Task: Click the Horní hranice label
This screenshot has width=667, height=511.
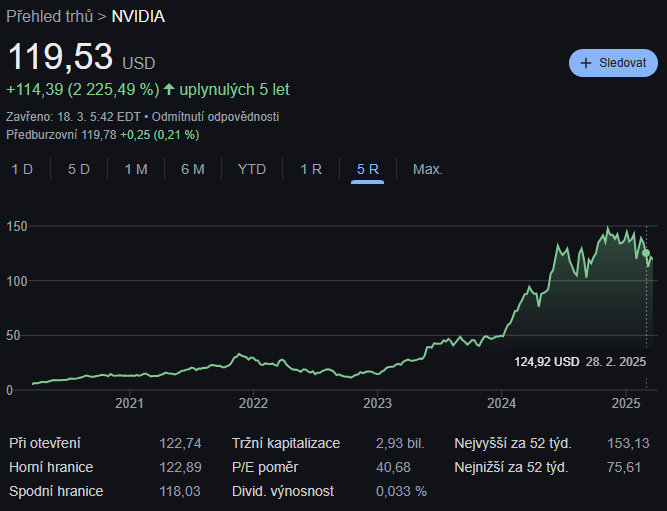Action: pos(51,467)
